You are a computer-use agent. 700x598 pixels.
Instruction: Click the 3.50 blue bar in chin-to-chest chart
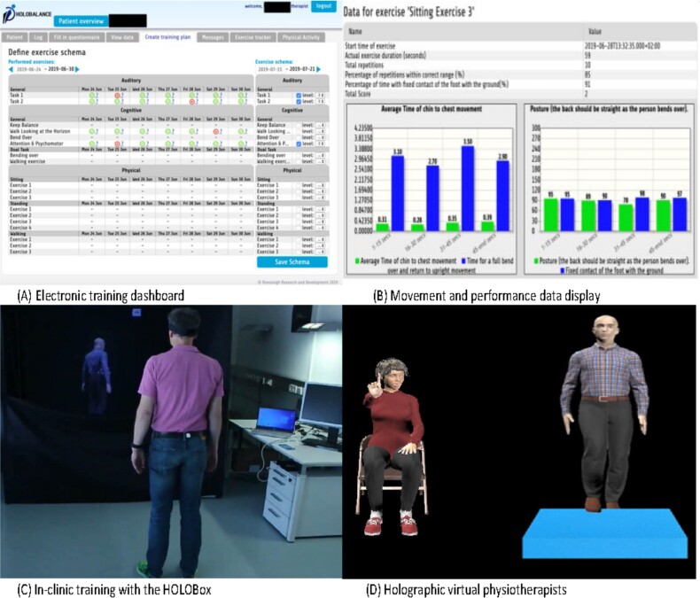point(468,189)
